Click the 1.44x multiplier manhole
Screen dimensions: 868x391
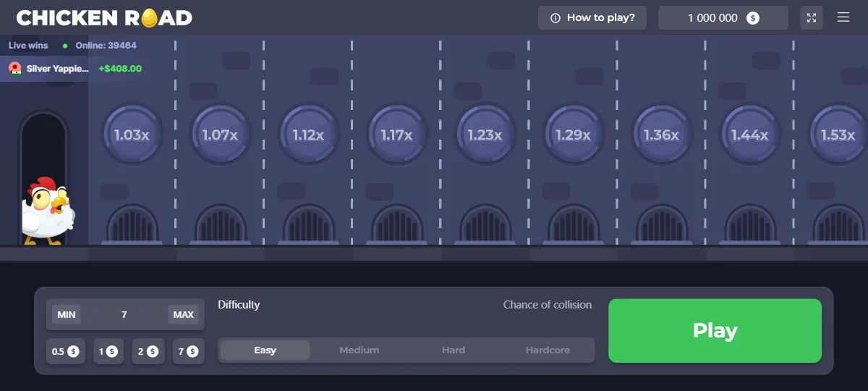(x=750, y=135)
